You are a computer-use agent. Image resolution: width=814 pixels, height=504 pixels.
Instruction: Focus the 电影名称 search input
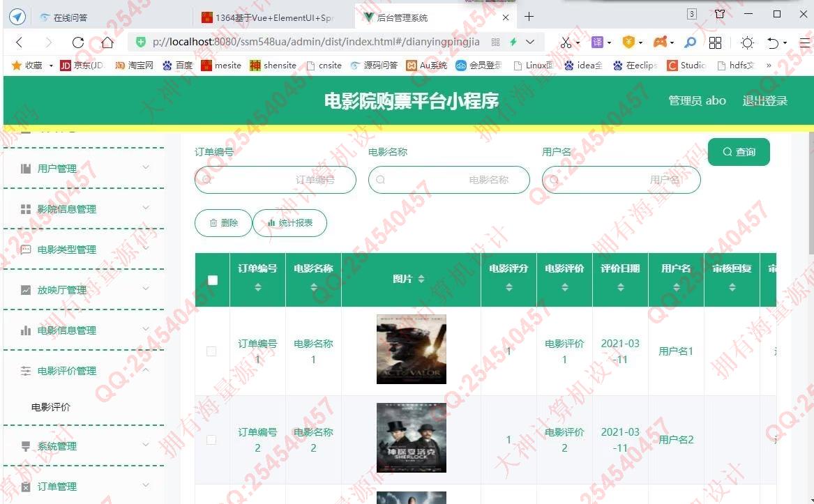pos(449,180)
